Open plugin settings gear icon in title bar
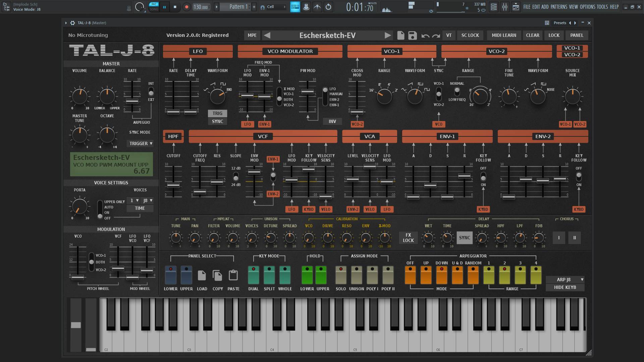The height and width of the screenshot is (362, 644). (72, 23)
